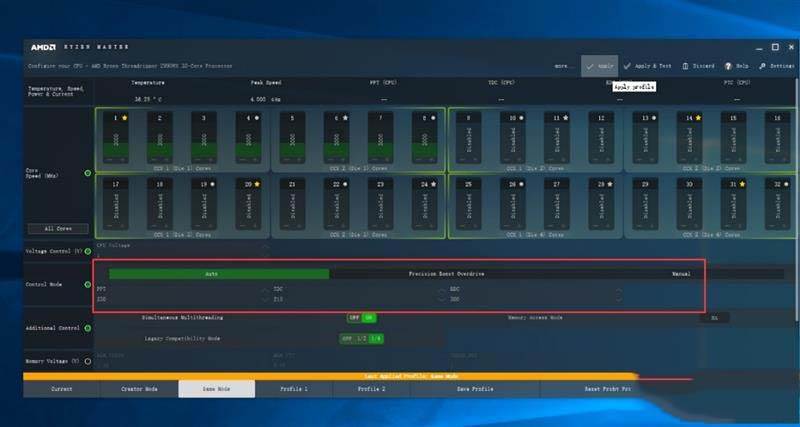Click the gold star on core 14

(x=698, y=118)
